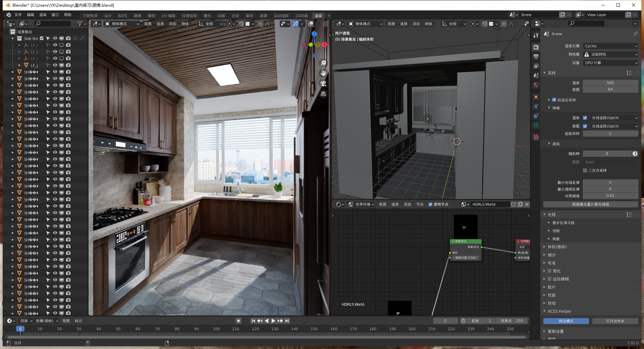Switch to the UV 编辑 workspace tab
This screenshot has height=349, width=644.
(168, 16)
